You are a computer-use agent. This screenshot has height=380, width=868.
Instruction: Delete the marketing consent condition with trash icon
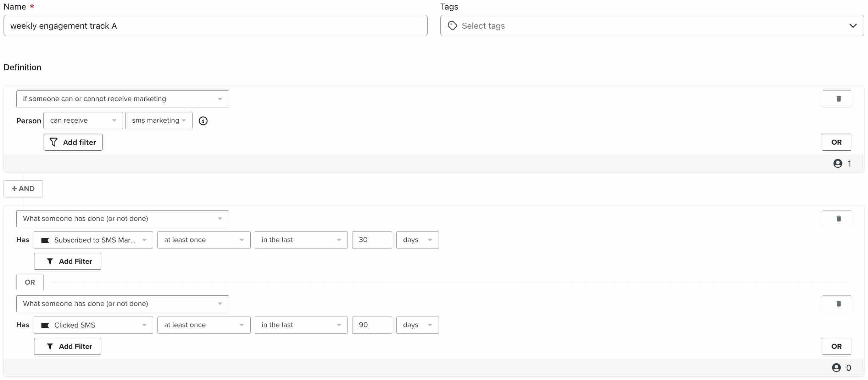836,99
